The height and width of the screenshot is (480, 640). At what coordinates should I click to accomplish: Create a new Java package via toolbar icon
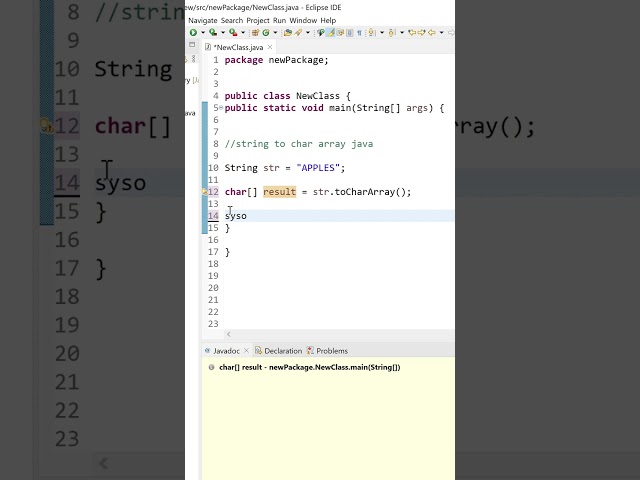pyautogui.click(x=256, y=33)
